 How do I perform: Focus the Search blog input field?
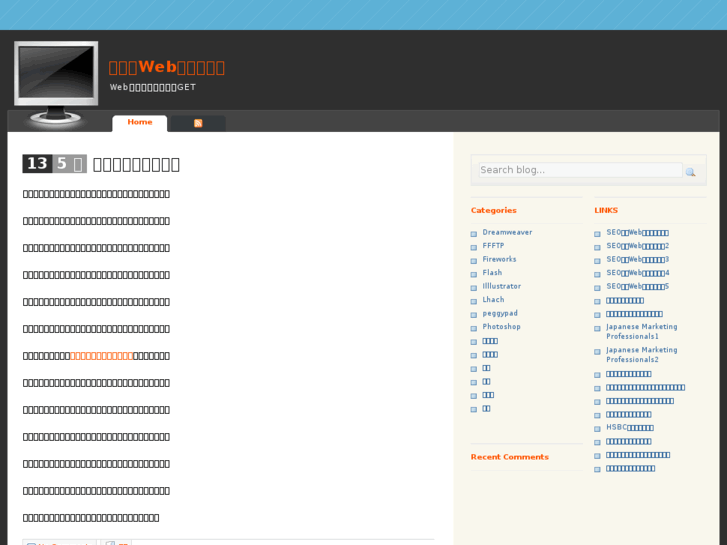[x=579, y=170]
